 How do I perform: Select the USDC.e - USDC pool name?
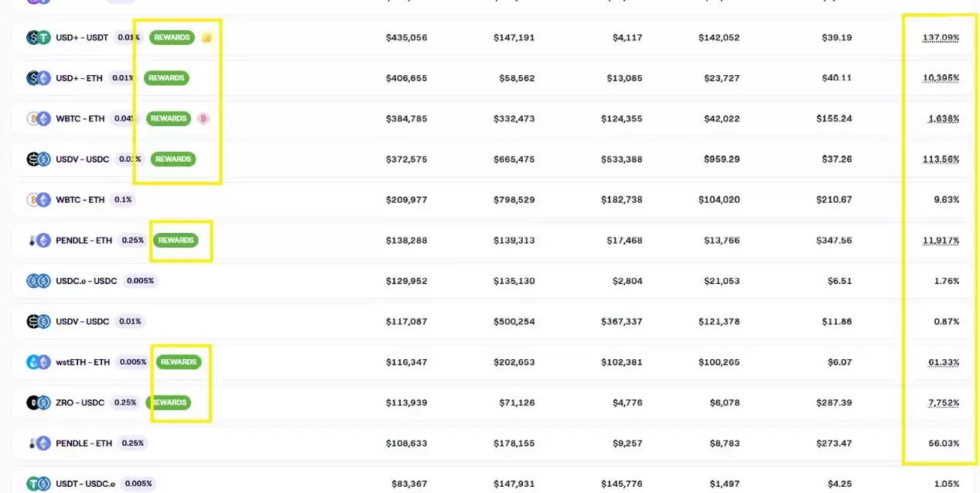point(86,281)
